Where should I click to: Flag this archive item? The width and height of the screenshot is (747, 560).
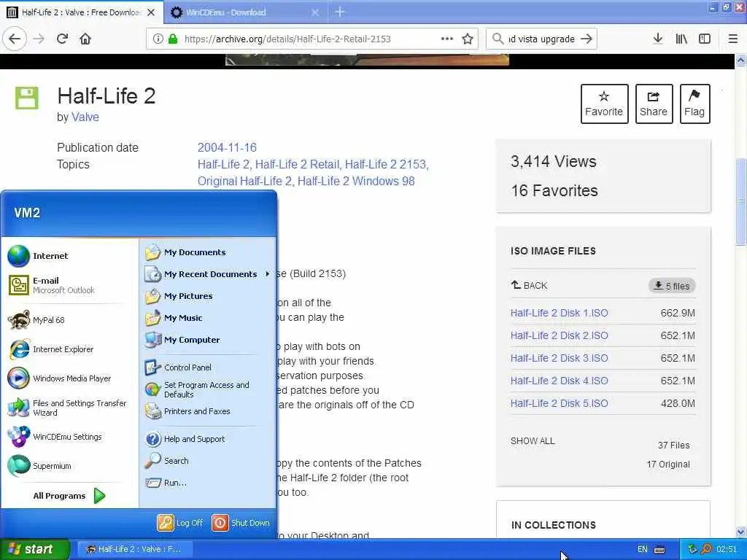[x=694, y=104]
